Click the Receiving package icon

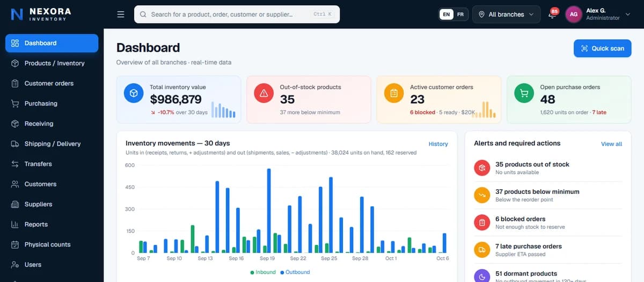(x=15, y=124)
